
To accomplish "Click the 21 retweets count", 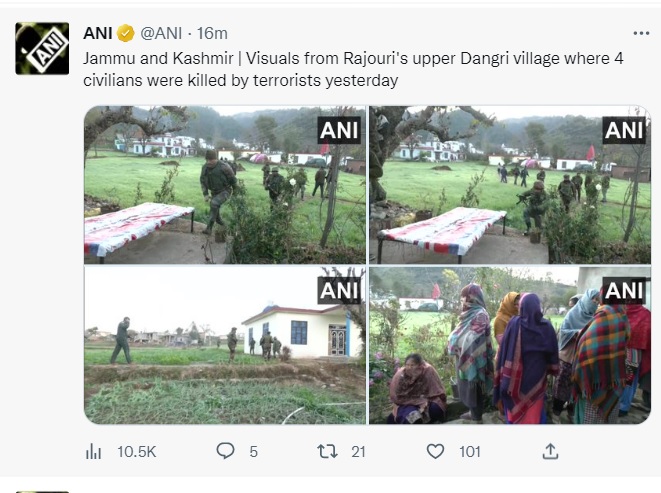I will (x=358, y=452).
